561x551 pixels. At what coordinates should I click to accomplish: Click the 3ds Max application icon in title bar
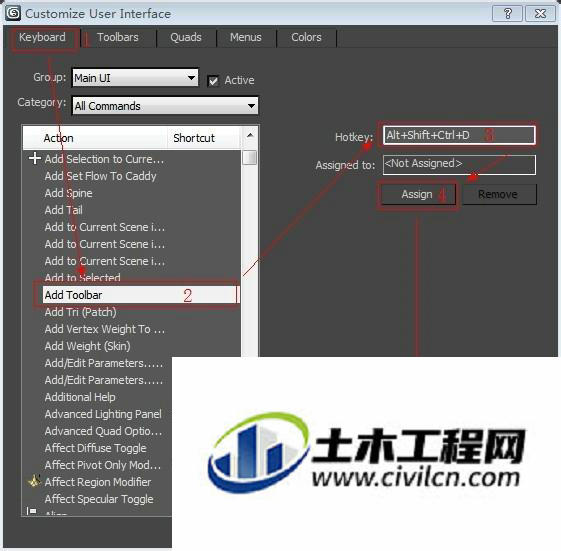14,13
